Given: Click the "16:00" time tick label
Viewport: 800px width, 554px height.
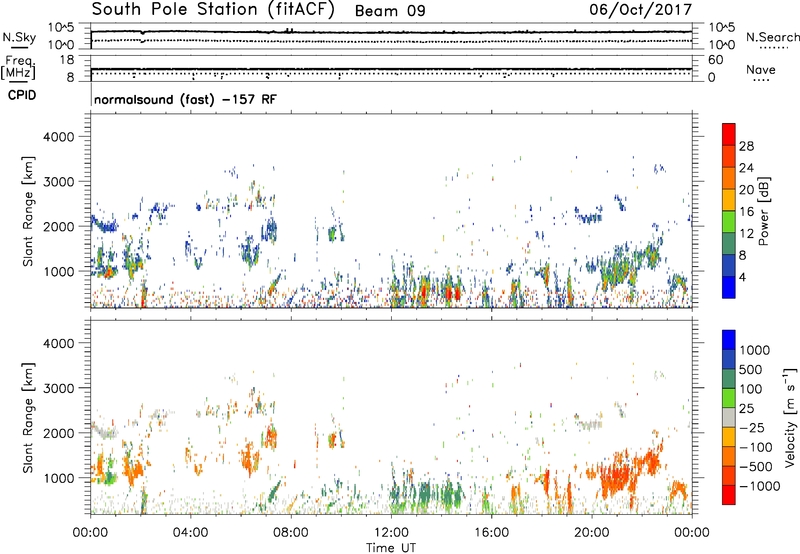Looking at the screenshot, I should coord(491,533).
